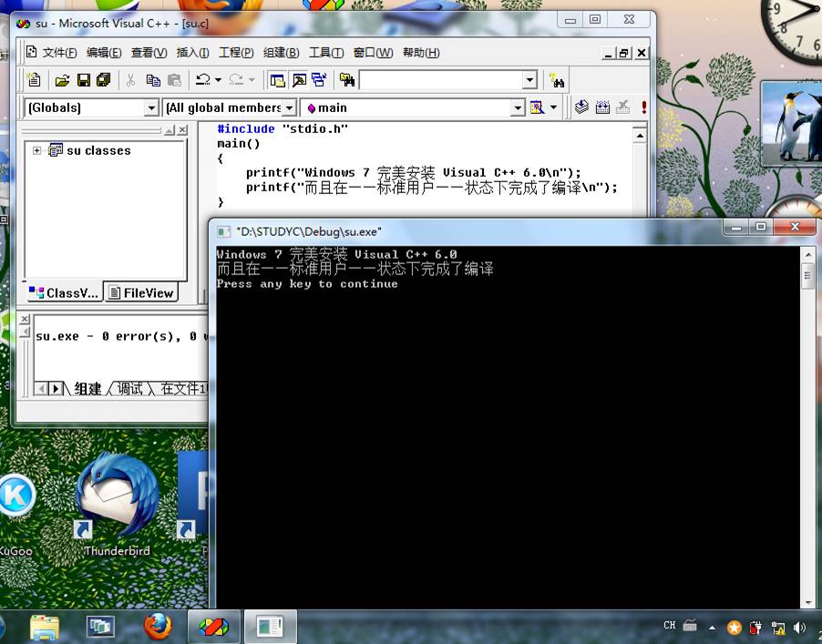Click the Search binoculars toolbar icon
Viewport: 822px width, 644px height.
tap(556, 81)
